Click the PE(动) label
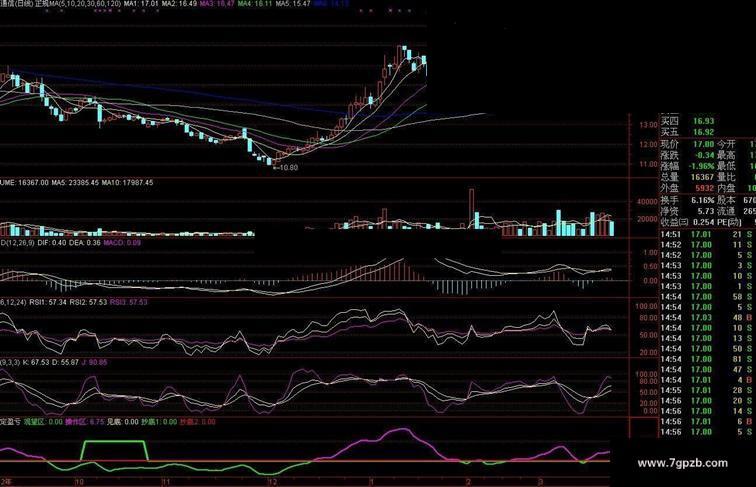Screen dimensions: 756x487 point(729,222)
